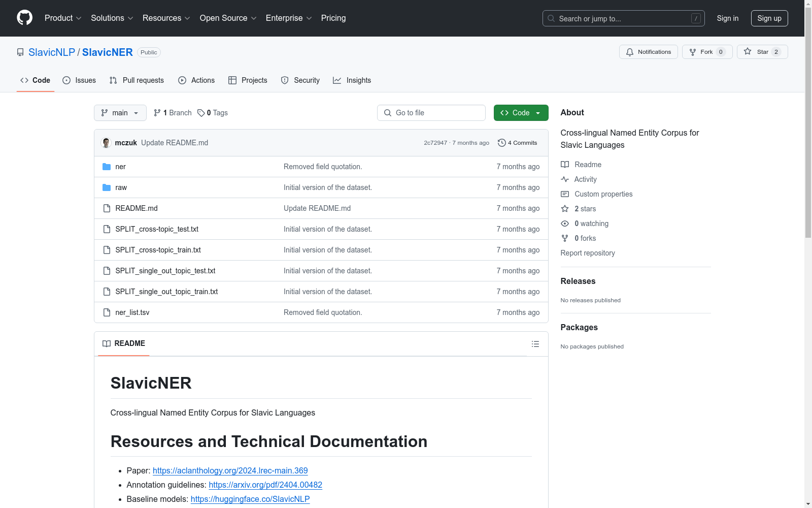The height and width of the screenshot is (508, 812).
Task: Click the SPLIT_single_out_topic_train.txt file icon
Action: click(x=107, y=292)
